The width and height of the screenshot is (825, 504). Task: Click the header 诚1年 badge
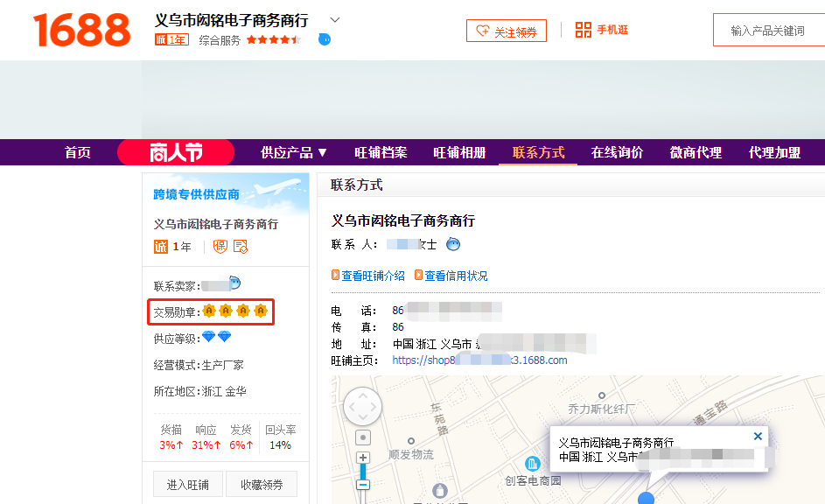[x=171, y=39]
